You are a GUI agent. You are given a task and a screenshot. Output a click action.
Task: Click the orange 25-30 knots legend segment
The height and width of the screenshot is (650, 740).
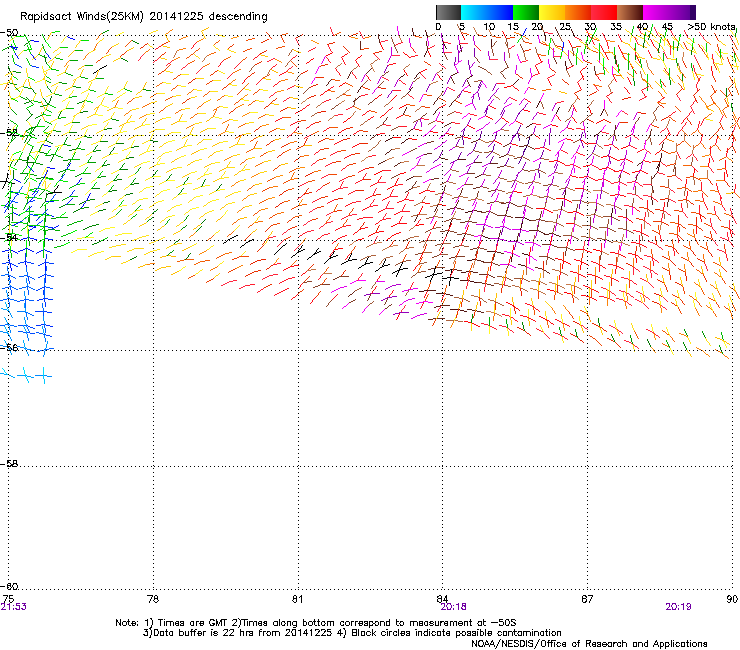tap(578, 12)
